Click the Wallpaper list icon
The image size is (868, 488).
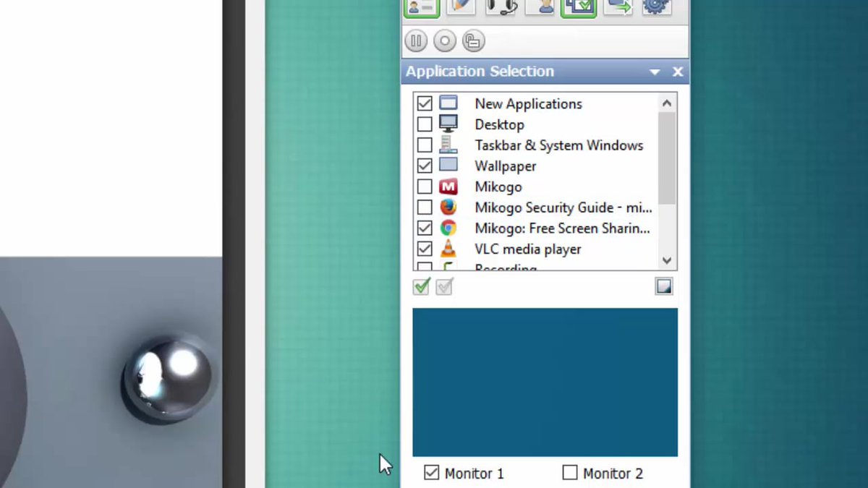tap(448, 165)
